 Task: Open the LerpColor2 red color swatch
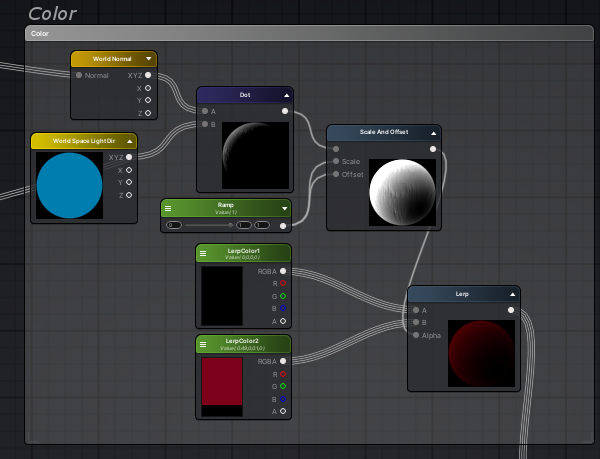tap(222, 381)
